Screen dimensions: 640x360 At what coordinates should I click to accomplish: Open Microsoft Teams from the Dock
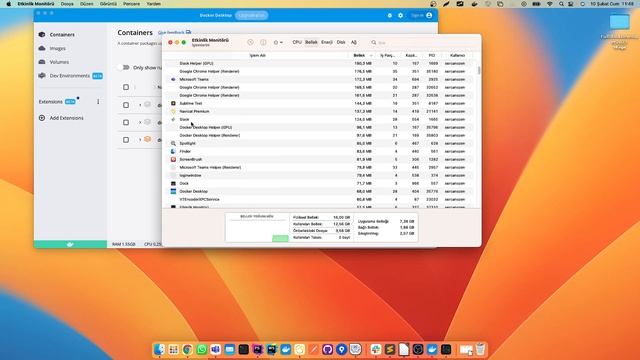(216, 349)
